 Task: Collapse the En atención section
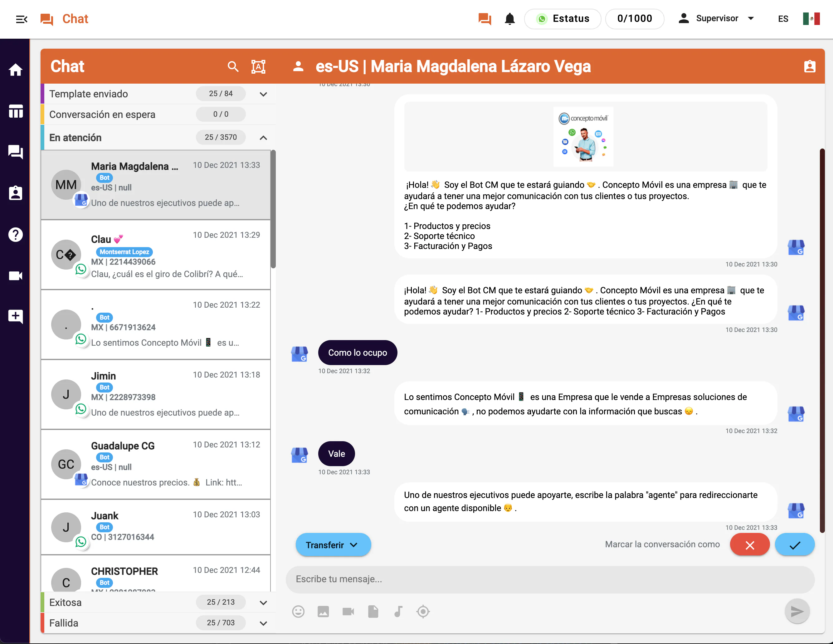[x=263, y=138]
